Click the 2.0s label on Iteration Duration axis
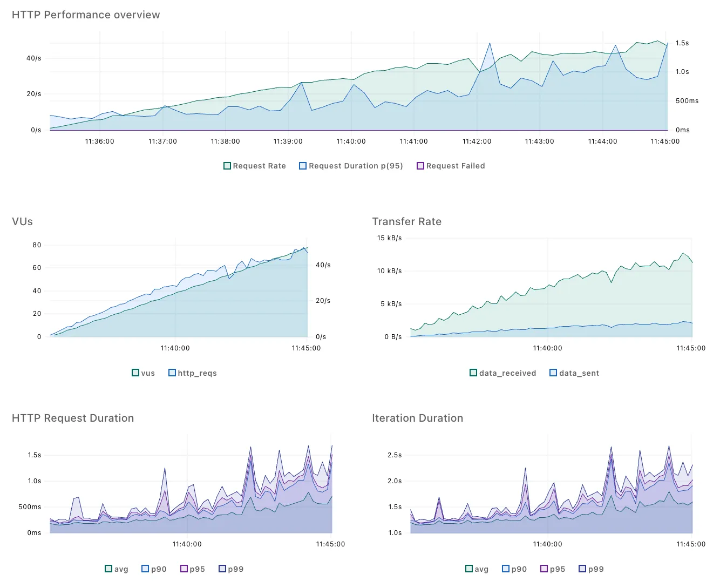720x588 pixels. coord(395,481)
